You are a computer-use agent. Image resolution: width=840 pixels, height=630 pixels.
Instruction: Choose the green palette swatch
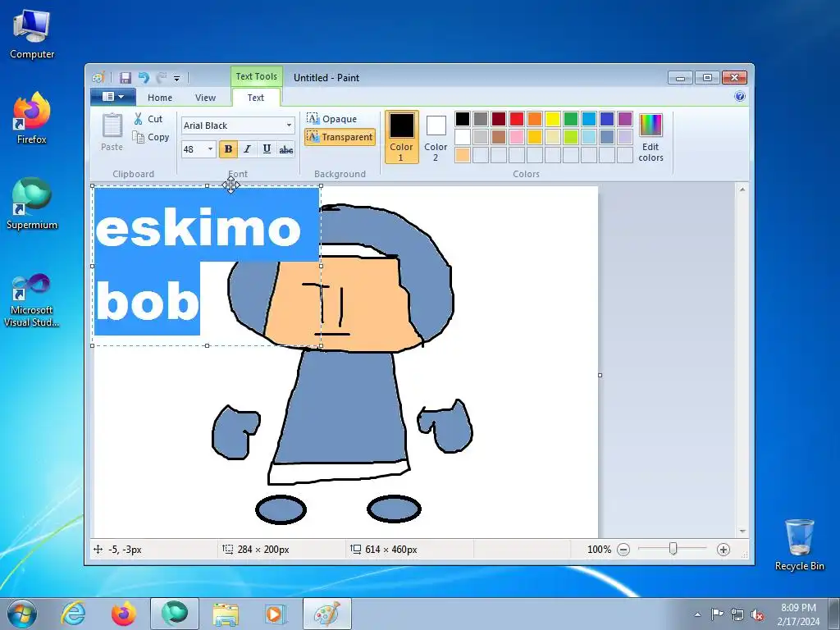click(x=571, y=119)
